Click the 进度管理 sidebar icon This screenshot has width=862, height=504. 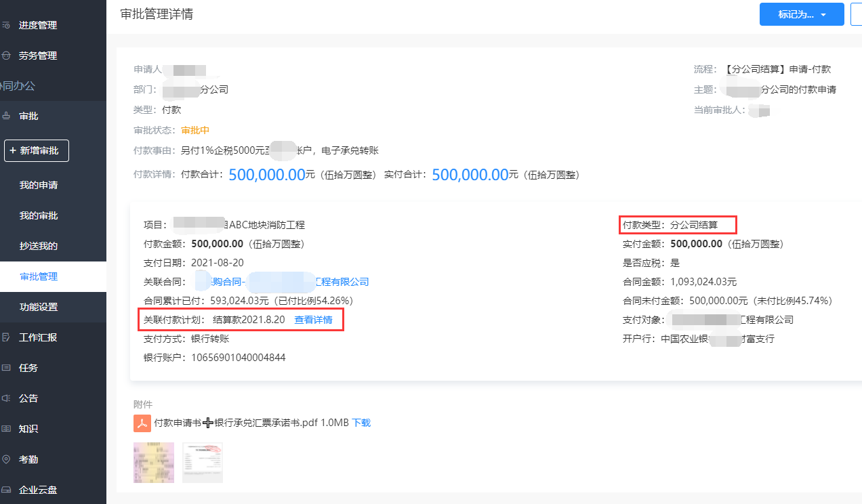point(6,26)
